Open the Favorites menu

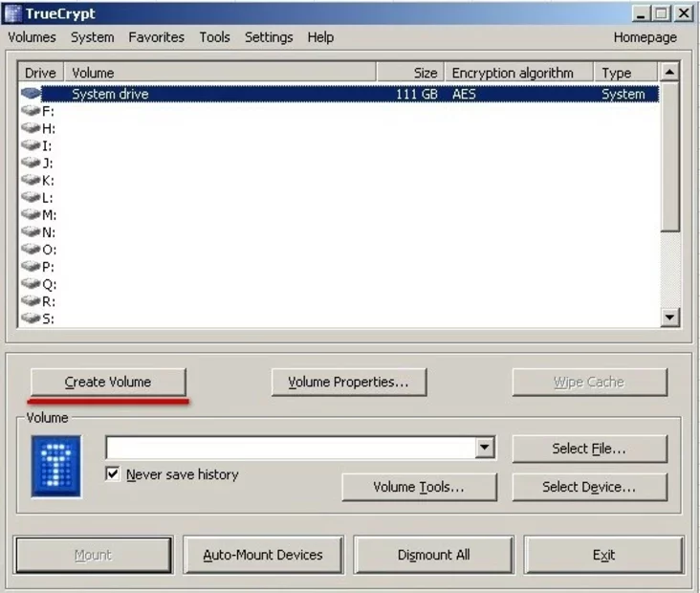(156, 37)
